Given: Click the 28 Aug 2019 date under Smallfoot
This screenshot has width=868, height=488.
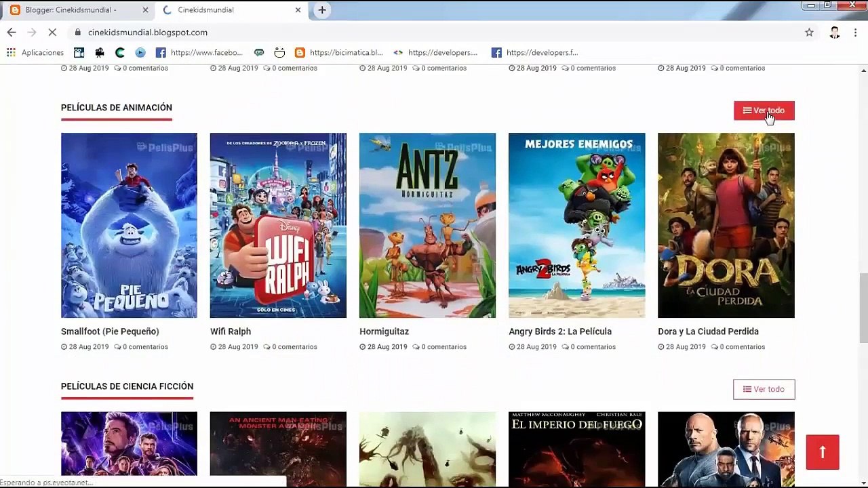Looking at the screenshot, I should pos(85,346).
